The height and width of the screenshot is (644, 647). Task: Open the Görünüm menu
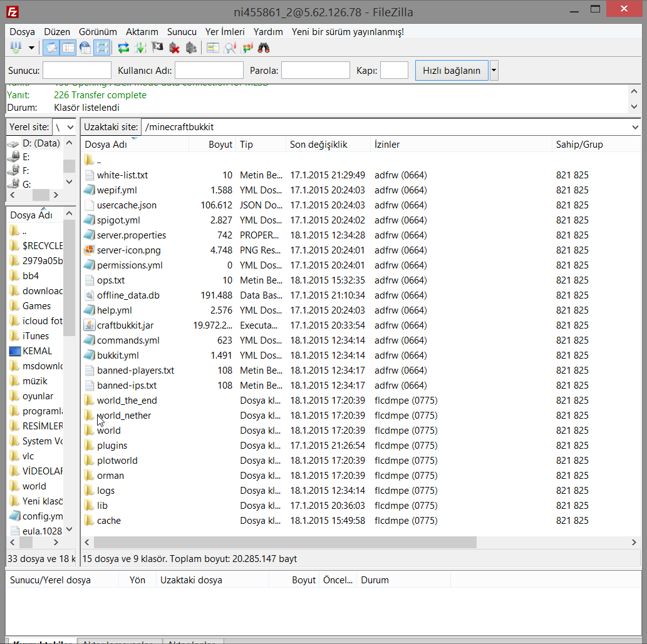(98, 32)
